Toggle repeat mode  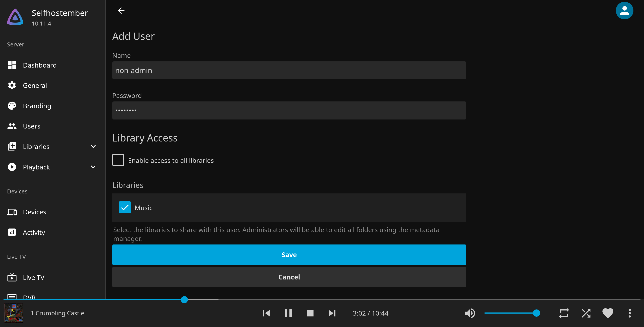point(564,313)
